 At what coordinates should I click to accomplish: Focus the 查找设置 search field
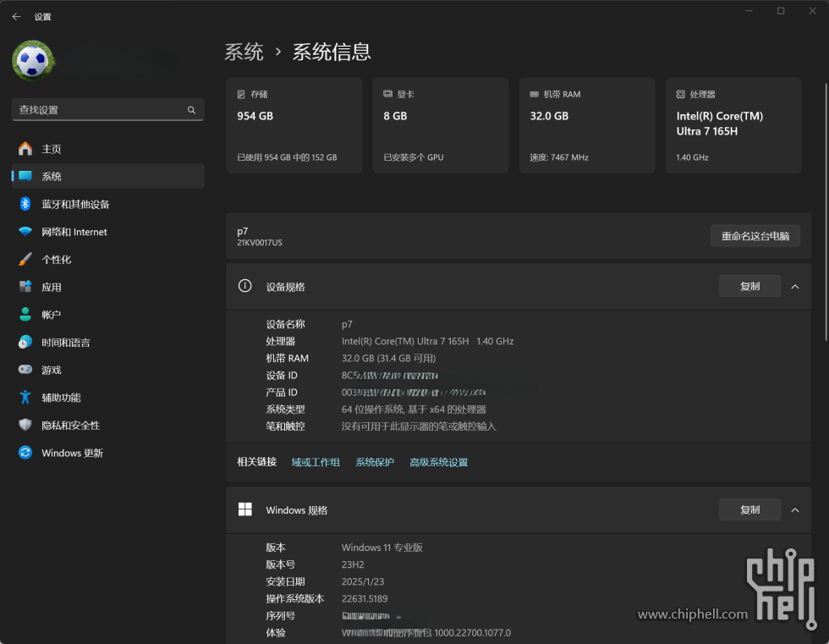[x=108, y=109]
